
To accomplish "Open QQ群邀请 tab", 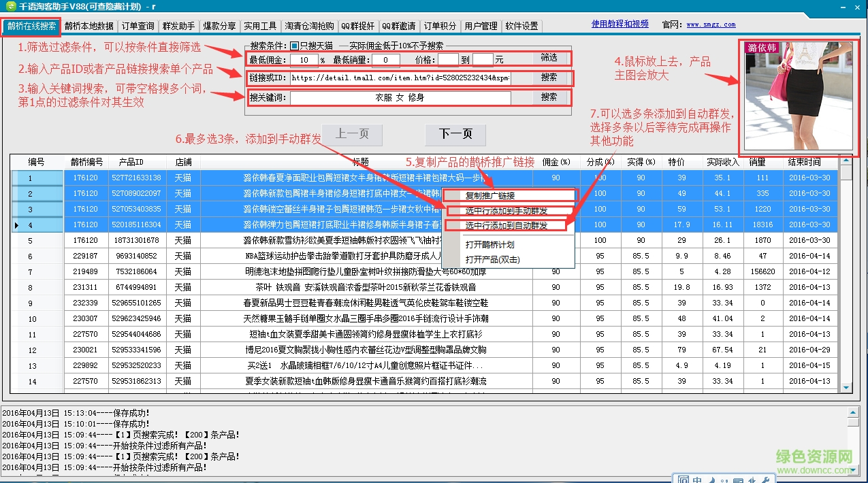I will 399,27.
